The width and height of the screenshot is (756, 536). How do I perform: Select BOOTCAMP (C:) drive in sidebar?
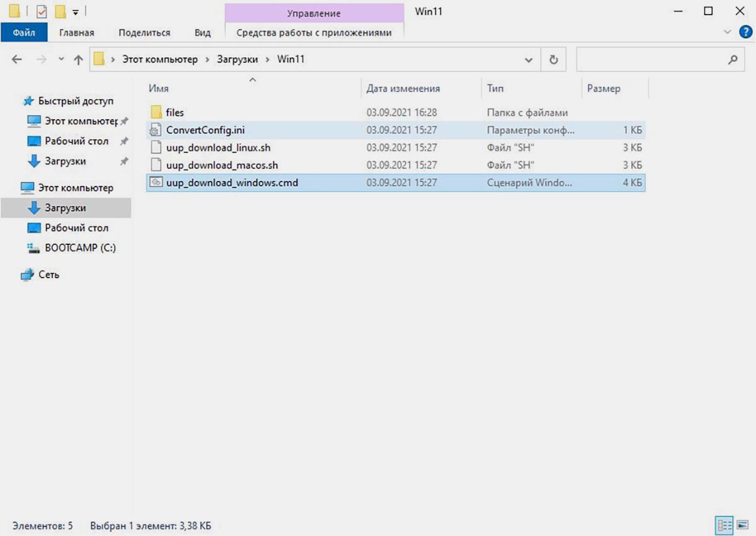80,248
